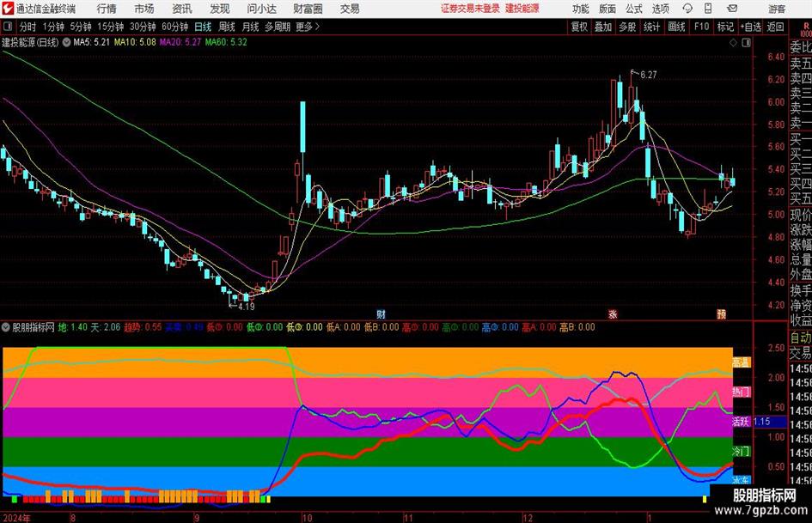Screen dimensions: 812x523
Task: Click the MA20: 5.27 legend value
Action: tap(180, 42)
